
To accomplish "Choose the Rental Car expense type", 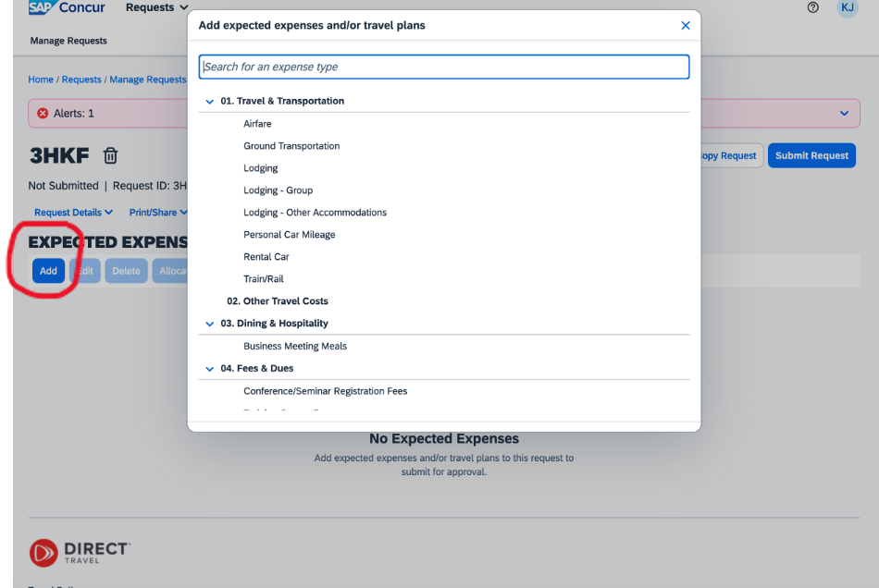I will pyautogui.click(x=266, y=257).
